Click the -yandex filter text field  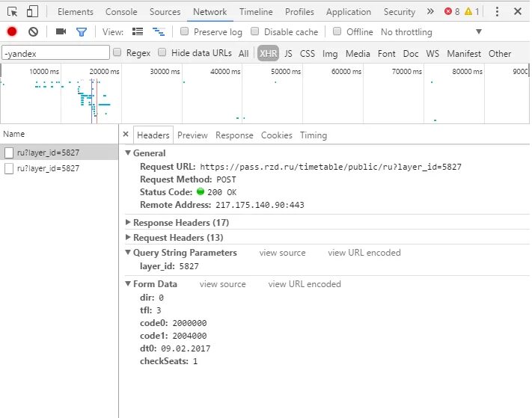(55, 53)
